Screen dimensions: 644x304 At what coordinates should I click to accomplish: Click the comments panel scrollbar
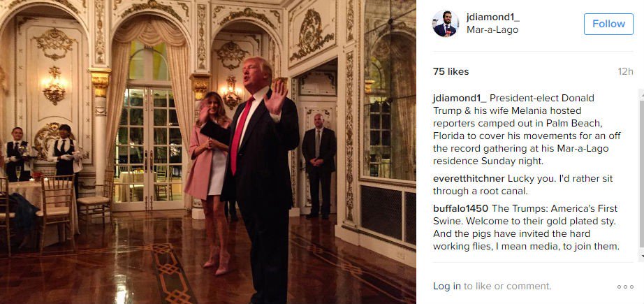[641, 175]
